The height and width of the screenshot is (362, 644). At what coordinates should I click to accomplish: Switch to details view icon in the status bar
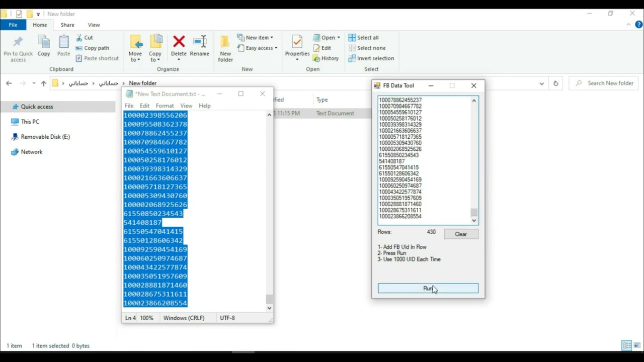coord(627,345)
